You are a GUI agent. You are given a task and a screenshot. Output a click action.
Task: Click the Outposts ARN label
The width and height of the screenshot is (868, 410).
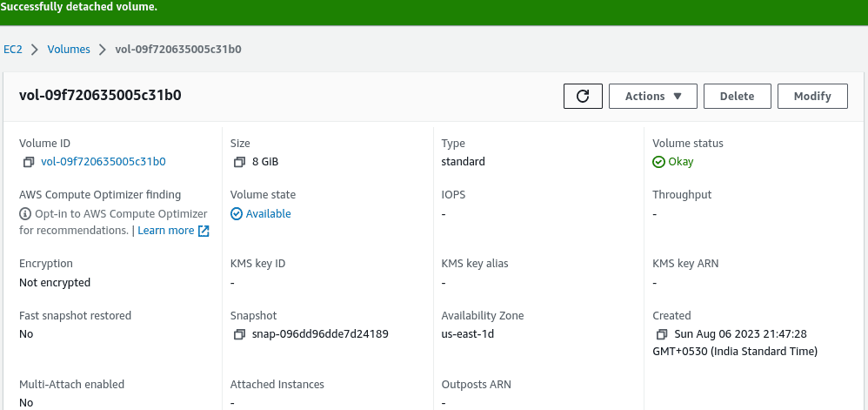click(477, 385)
